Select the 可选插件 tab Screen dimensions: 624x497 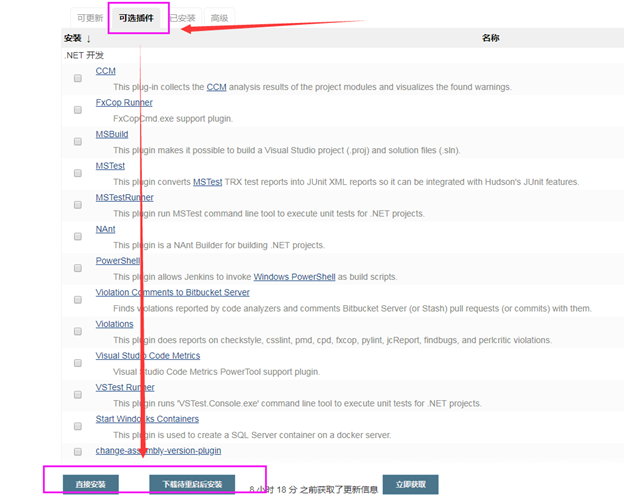[136, 18]
